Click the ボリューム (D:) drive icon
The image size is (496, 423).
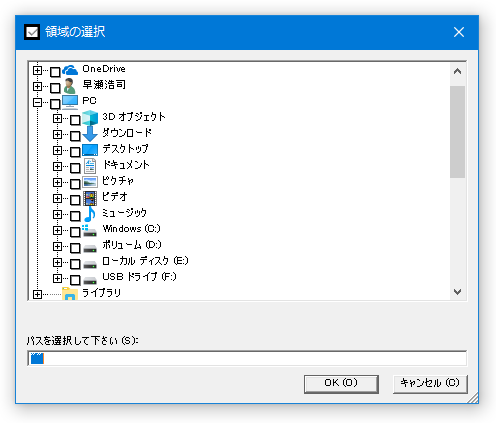pyautogui.click(x=90, y=248)
